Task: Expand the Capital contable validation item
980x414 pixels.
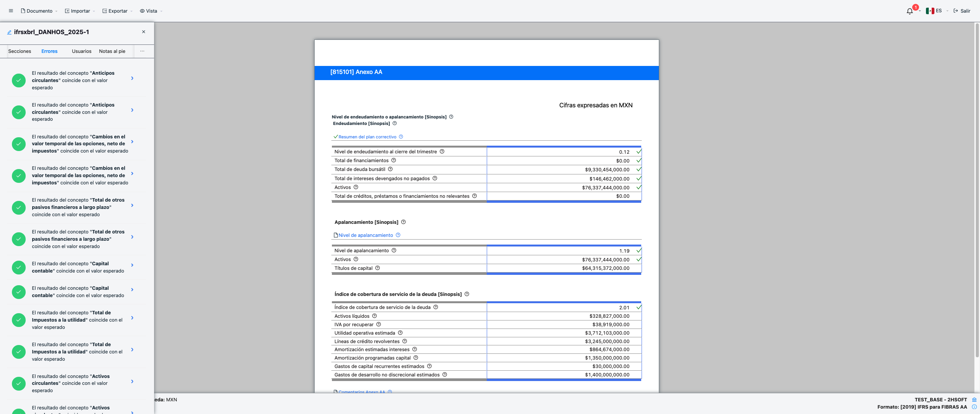Action: click(132, 264)
